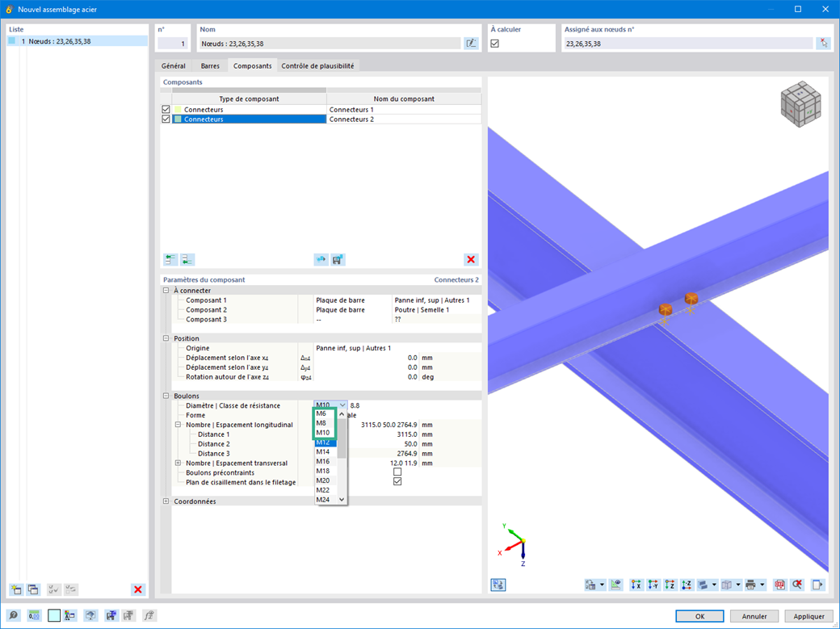
Task: Click insert component at bottom icon
Action: (187, 260)
